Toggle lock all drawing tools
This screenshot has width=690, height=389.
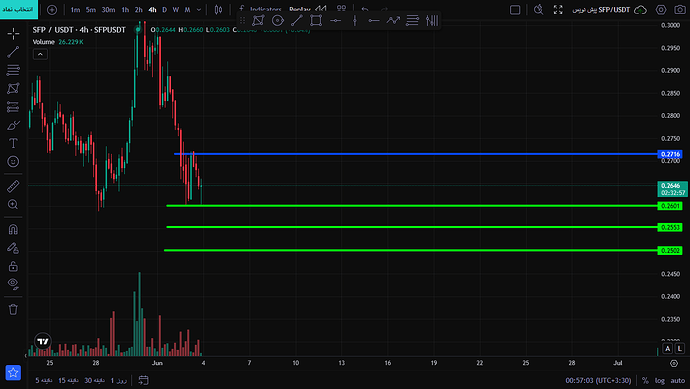(13, 266)
